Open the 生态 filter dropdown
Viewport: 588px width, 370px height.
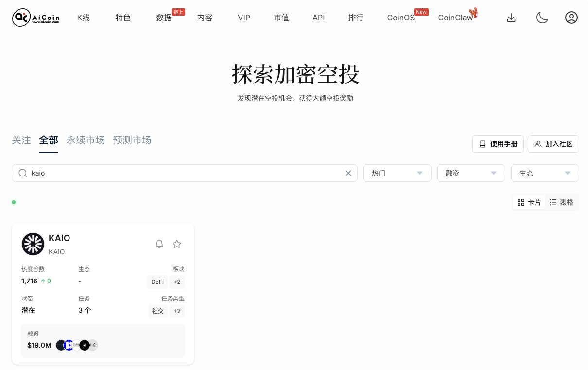click(545, 173)
